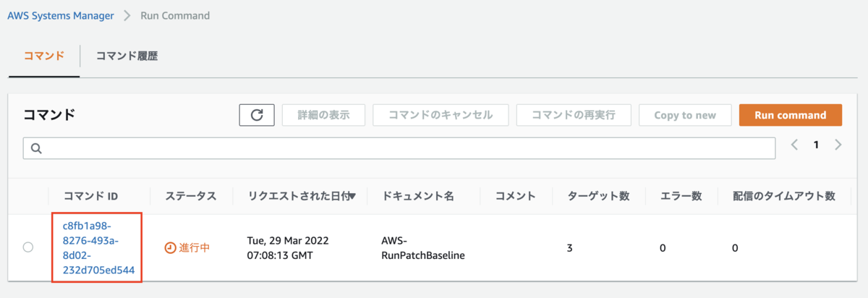The image size is (868, 298).
Task: Click page number 1
Action: coord(816,145)
